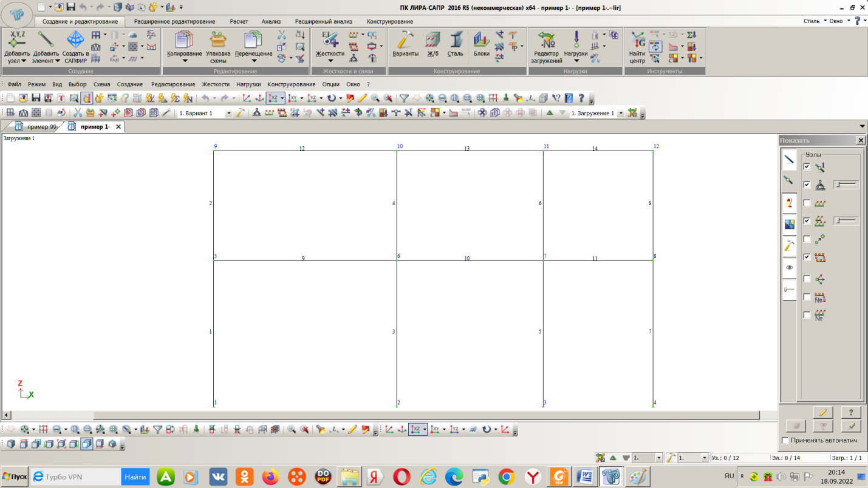The height and width of the screenshot is (488, 868).
Task: Click the Добавить узел ribbon button
Action: 16,47
